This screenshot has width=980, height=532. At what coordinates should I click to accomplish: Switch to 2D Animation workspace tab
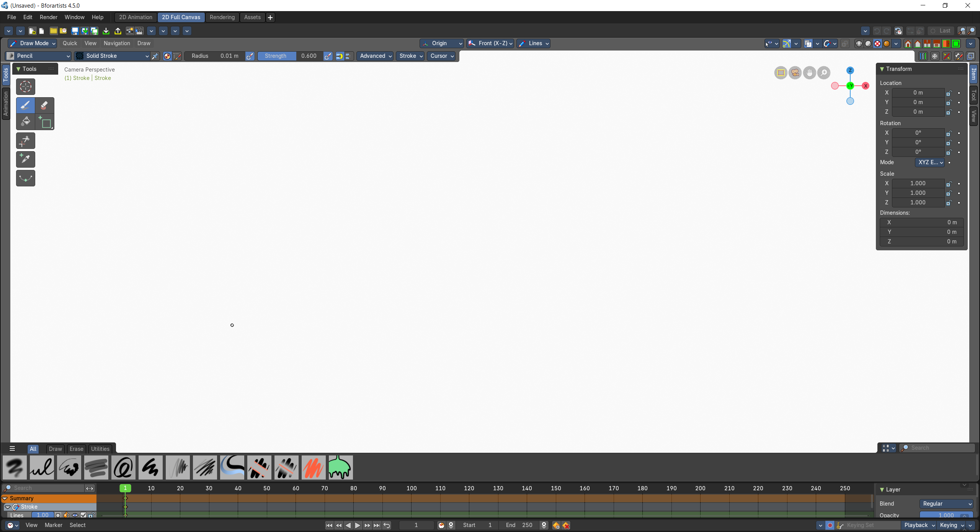(136, 17)
